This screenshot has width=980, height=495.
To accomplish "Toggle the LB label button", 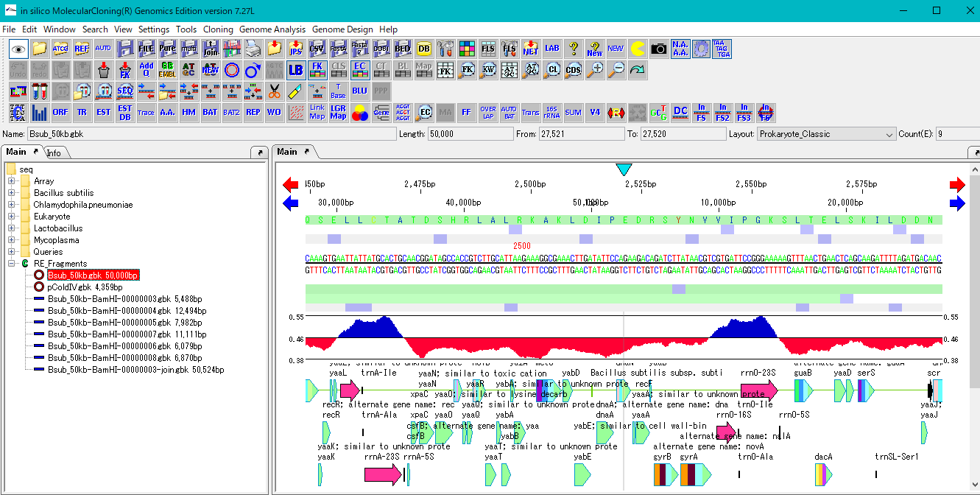I will (296, 70).
